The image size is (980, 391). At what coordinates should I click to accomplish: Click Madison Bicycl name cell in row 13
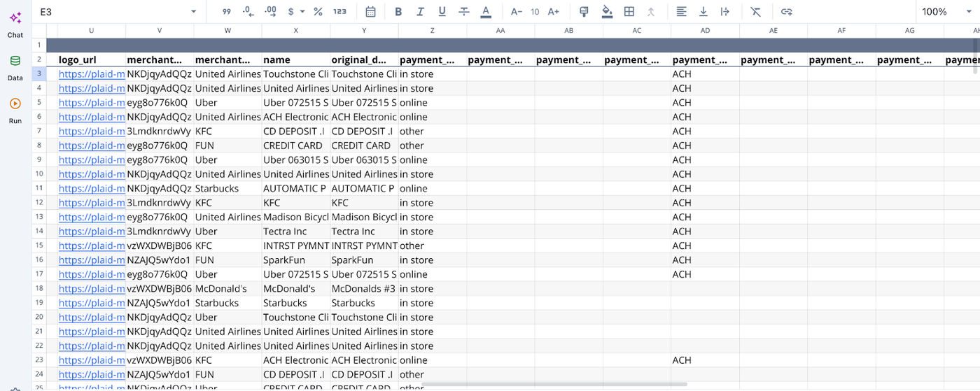click(296, 217)
